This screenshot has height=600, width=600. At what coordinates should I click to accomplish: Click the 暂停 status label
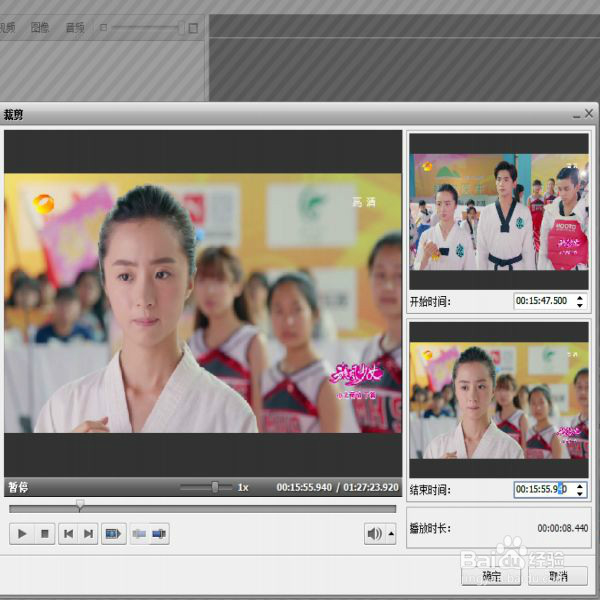[18, 488]
